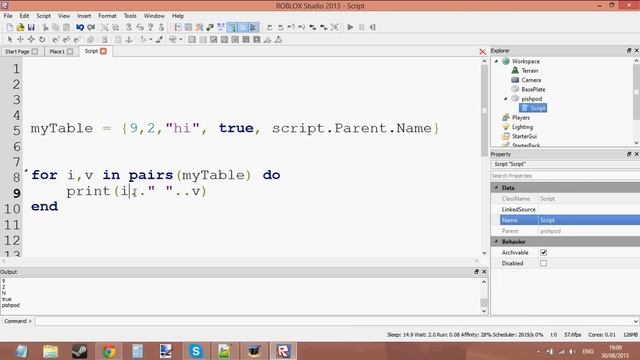Click the Name property value field
640x360 pixels.
click(x=589, y=220)
